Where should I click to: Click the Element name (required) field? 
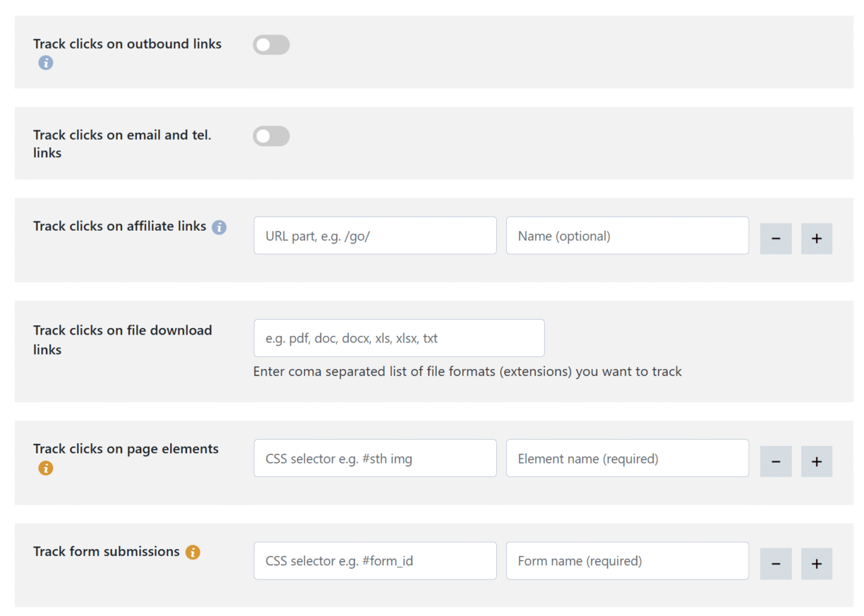tap(628, 458)
